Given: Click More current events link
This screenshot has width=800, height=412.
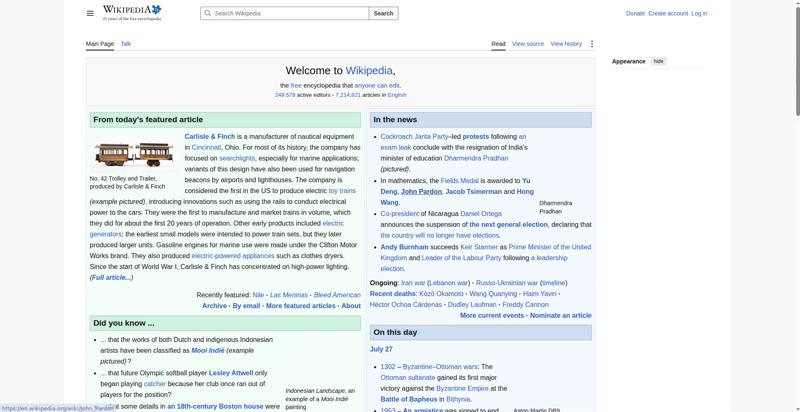Looking at the screenshot, I should click(492, 316).
